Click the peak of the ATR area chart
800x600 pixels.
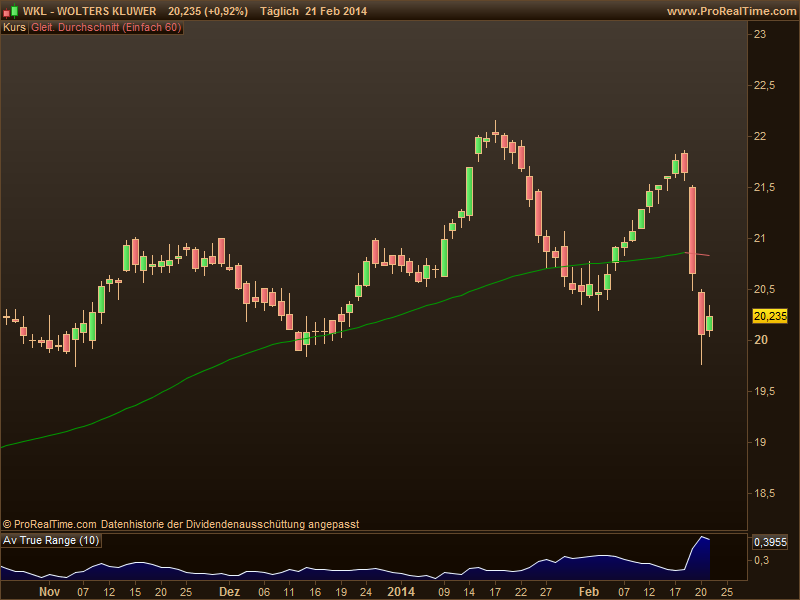703,537
